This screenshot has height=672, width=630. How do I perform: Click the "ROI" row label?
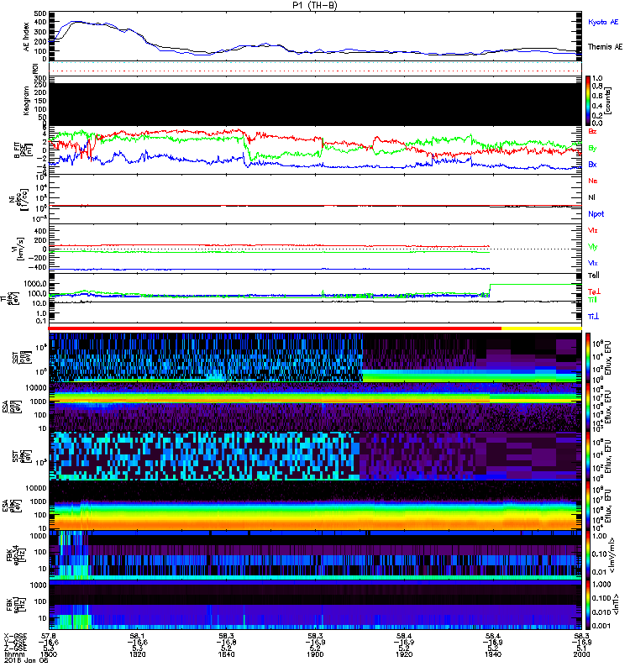coord(35,68)
